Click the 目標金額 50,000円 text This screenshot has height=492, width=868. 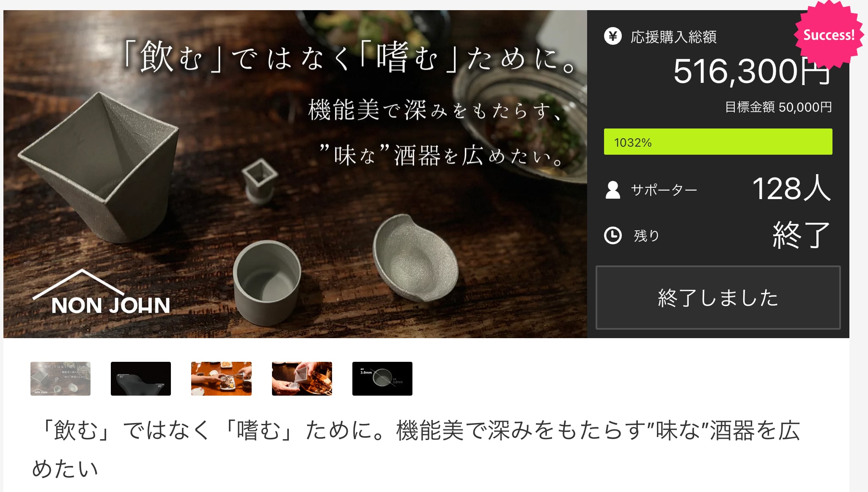[778, 107]
